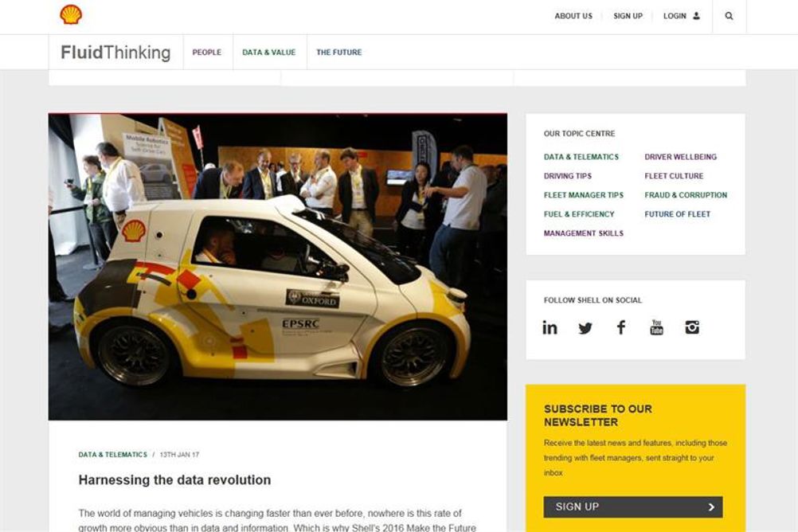Viewport: 798px width, 532px height.
Task: Open Shell's Twitter bird icon
Action: (x=585, y=328)
